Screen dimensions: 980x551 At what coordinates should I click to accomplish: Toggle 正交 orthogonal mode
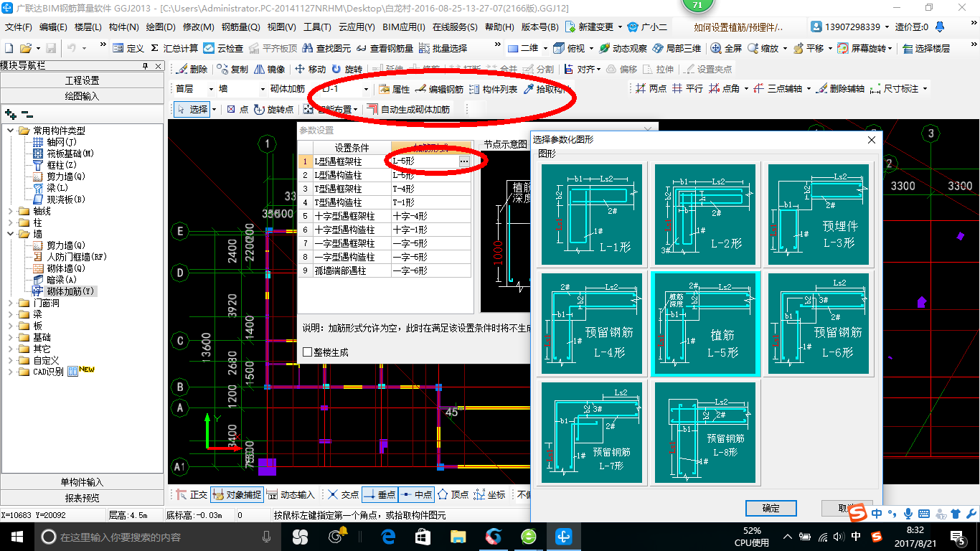[x=192, y=494]
